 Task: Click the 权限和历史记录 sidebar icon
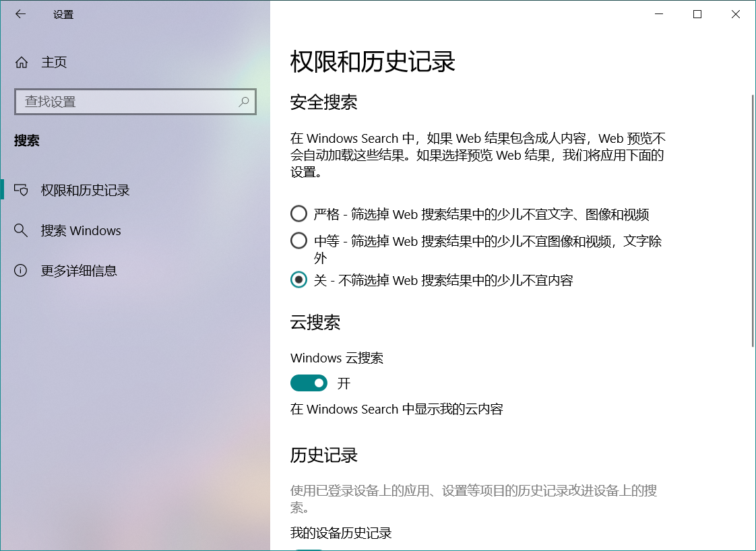(x=21, y=190)
